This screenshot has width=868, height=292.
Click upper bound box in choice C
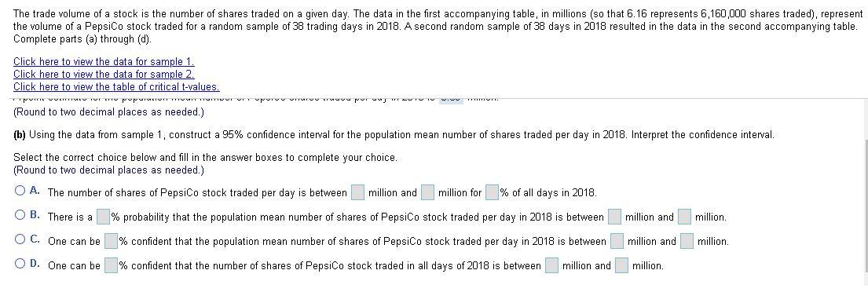[687, 241]
